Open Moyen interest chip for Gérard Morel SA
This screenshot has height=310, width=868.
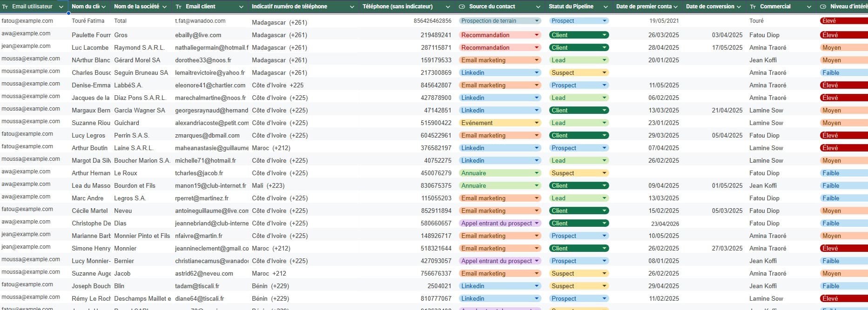tap(844, 60)
